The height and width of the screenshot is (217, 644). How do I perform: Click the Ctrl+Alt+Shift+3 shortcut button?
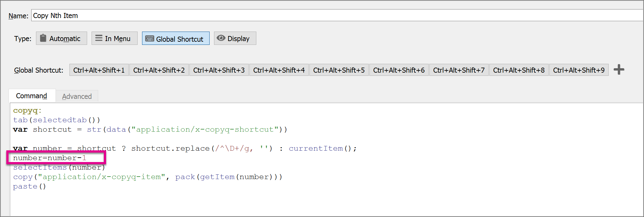pyautogui.click(x=219, y=70)
